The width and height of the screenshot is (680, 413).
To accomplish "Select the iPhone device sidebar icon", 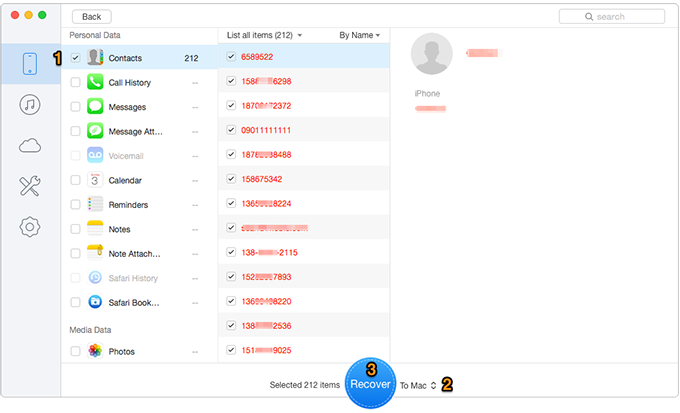I will coord(30,64).
